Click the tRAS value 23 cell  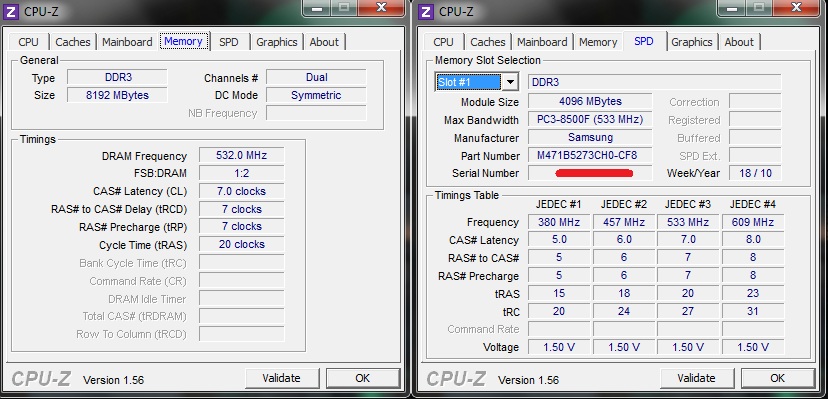click(753, 293)
